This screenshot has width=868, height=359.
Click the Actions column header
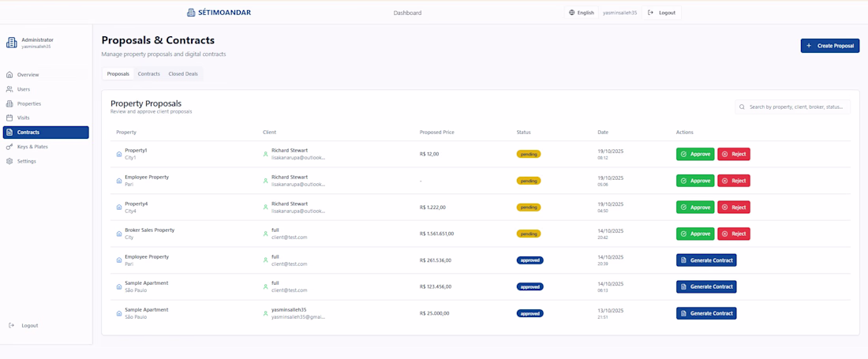tap(685, 133)
